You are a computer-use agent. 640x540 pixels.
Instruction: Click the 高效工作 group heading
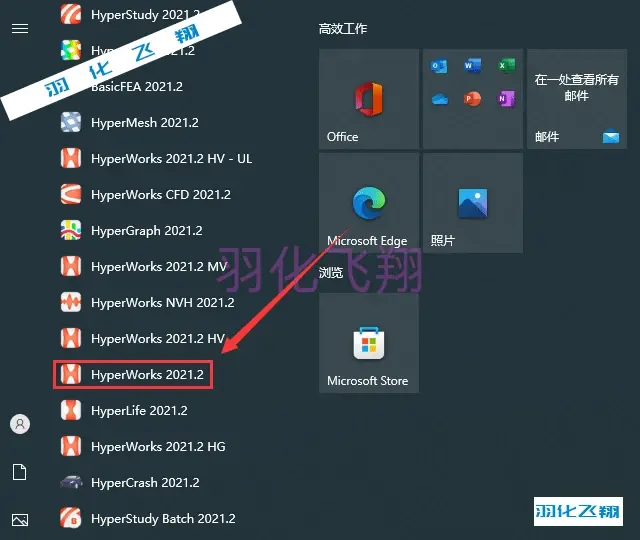[343, 29]
